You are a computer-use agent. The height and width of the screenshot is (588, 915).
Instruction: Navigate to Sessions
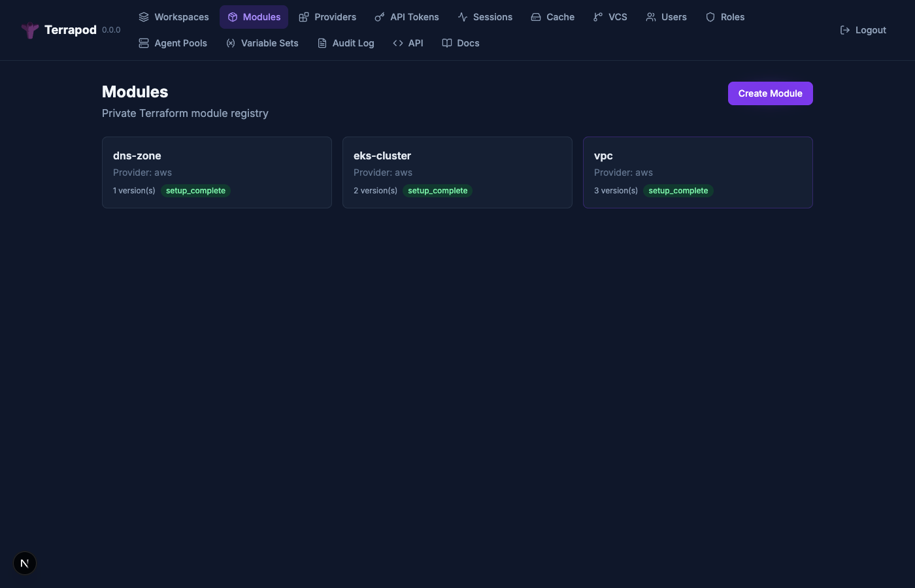(485, 17)
